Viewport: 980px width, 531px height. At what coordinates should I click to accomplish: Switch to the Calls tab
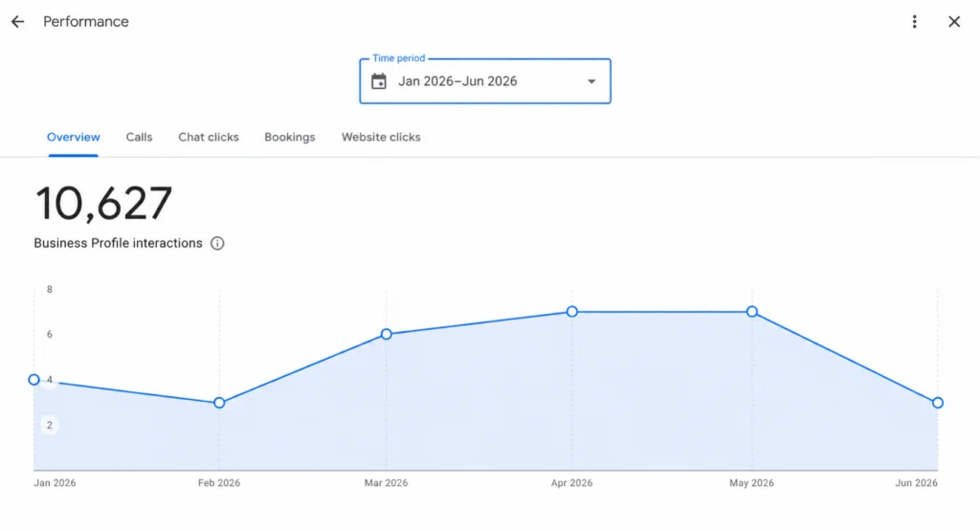[x=139, y=138]
